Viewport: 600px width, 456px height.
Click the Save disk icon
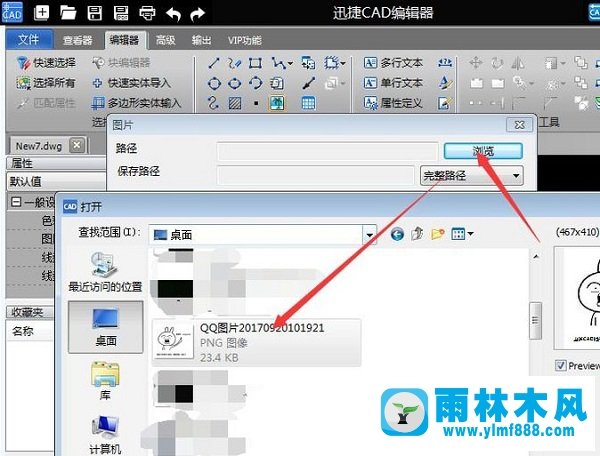(x=95, y=13)
